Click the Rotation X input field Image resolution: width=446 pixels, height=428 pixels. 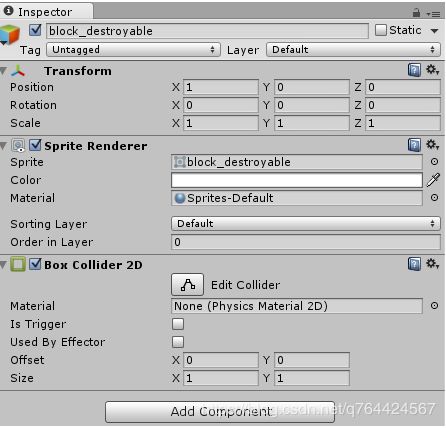click(x=221, y=105)
